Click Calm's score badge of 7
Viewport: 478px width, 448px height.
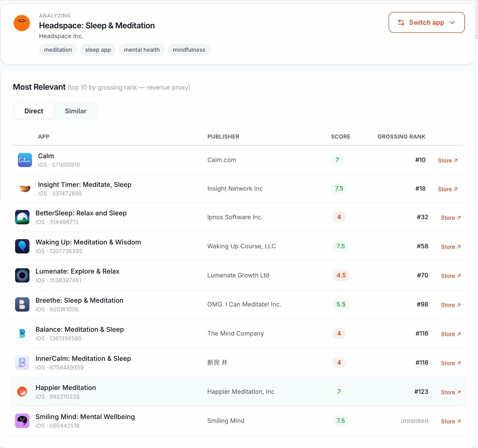tap(337, 160)
